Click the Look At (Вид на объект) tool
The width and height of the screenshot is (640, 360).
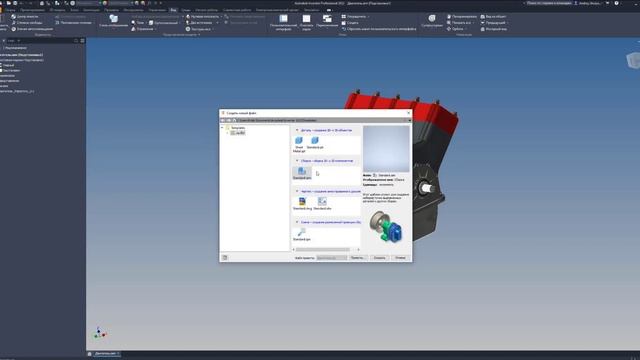coord(493,17)
